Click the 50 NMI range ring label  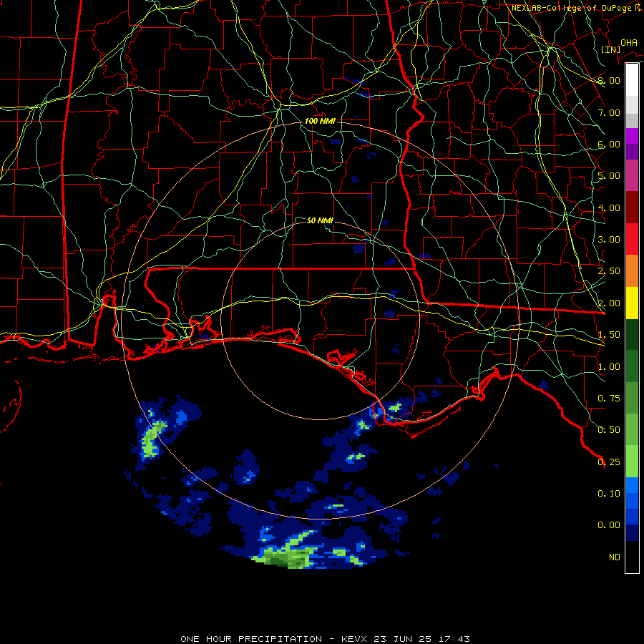pos(320,220)
